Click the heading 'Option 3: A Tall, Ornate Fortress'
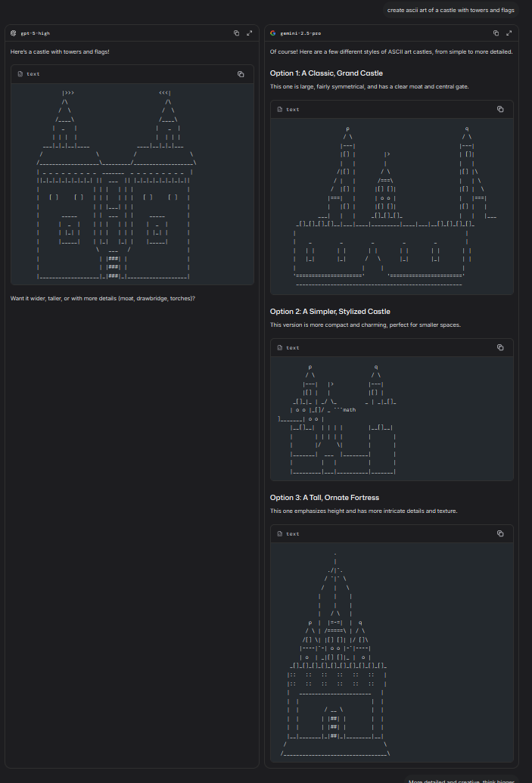 click(324, 497)
